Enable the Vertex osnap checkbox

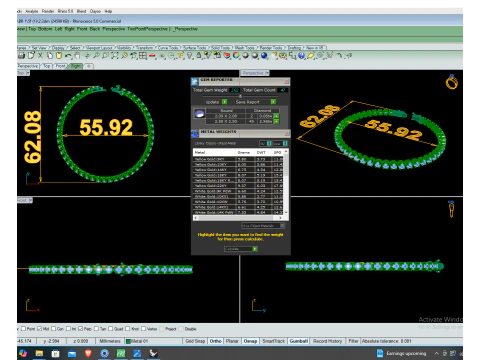pyautogui.click(x=143, y=329)
